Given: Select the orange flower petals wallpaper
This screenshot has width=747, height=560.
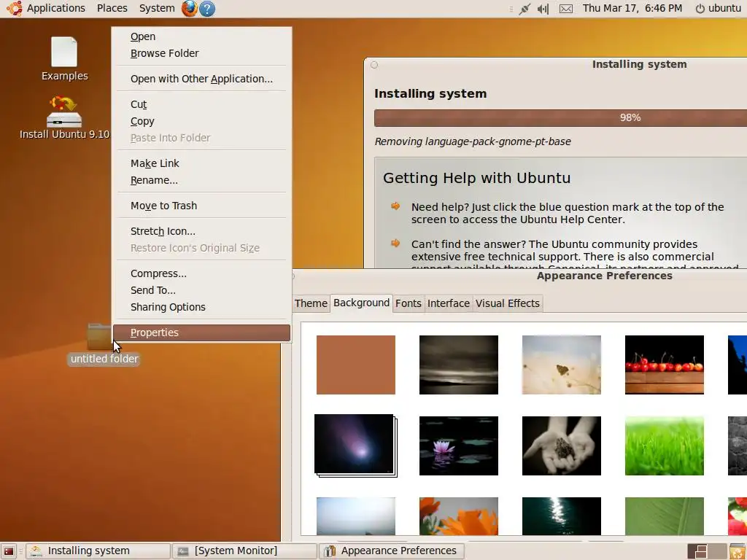Looking at the screenshot, I should pos(459,516).
